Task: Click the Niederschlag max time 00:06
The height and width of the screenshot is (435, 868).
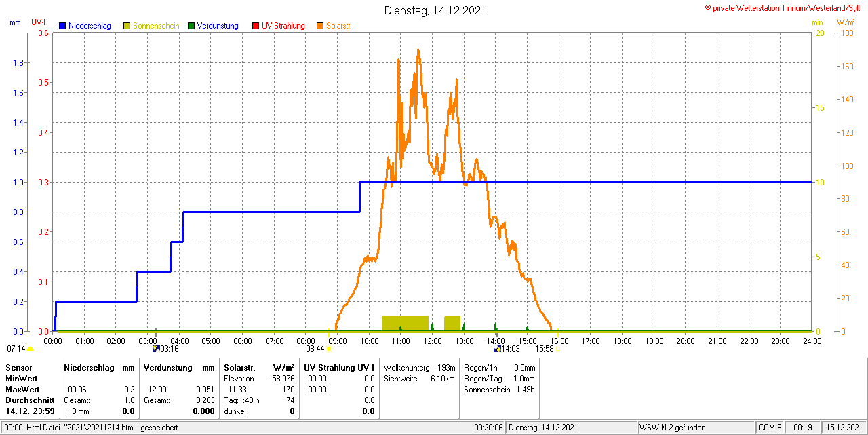Action: [77, 389]
